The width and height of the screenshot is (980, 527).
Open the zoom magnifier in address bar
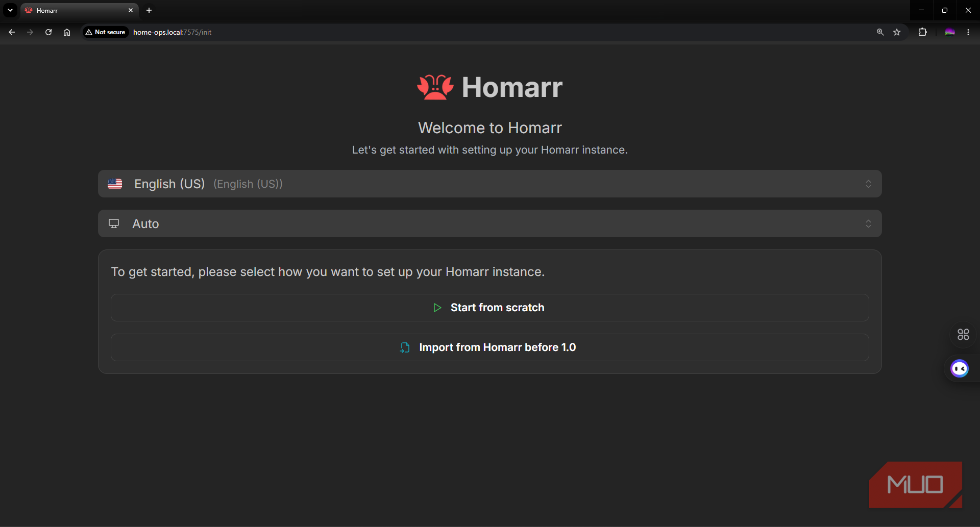point(880,32)
